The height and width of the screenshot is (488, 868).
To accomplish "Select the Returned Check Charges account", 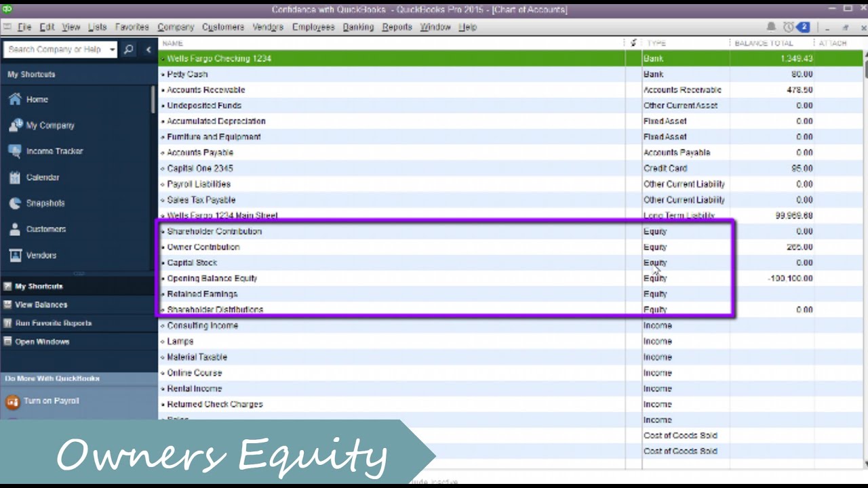I will point(215,404).
